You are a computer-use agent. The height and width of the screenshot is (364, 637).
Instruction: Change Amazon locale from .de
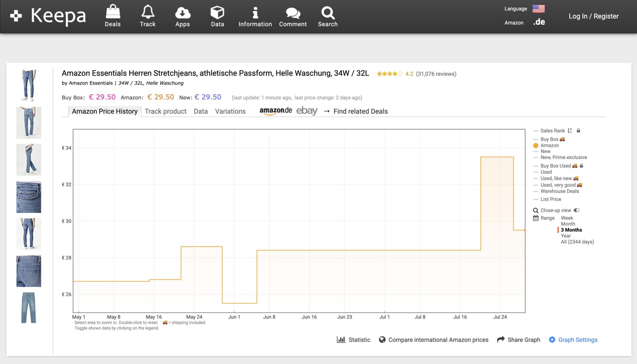(539, 22)
